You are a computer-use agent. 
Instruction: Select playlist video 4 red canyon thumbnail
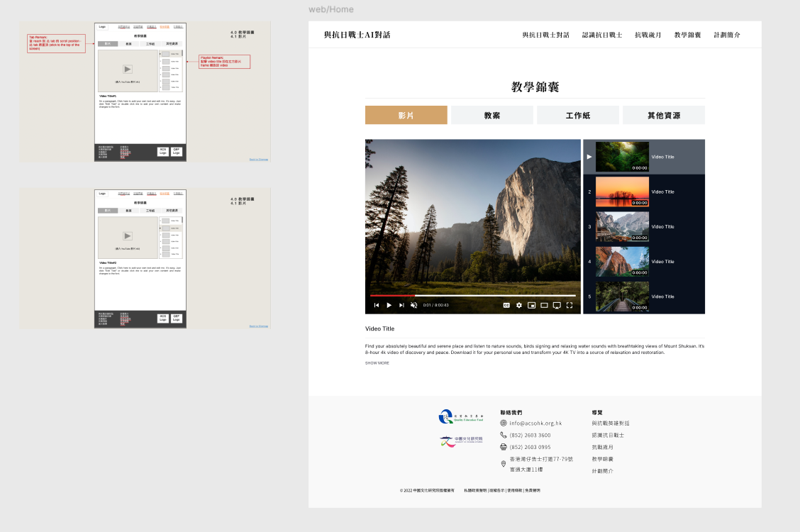click(622, 262)
